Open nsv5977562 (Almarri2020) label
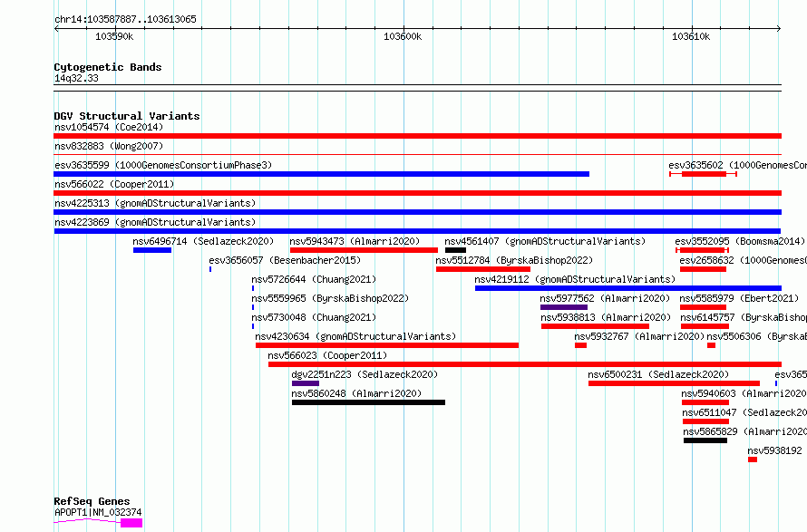This screenshot has height=532, width=807. pos(605,298)
